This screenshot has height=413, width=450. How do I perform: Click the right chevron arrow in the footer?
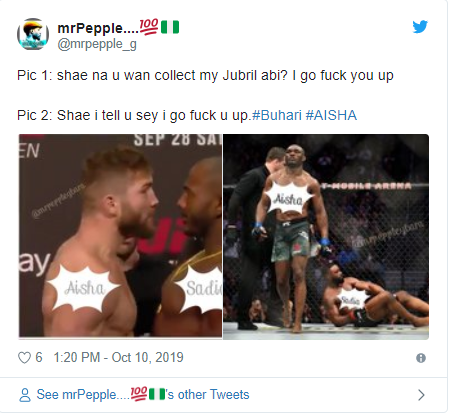pos(421,395)
